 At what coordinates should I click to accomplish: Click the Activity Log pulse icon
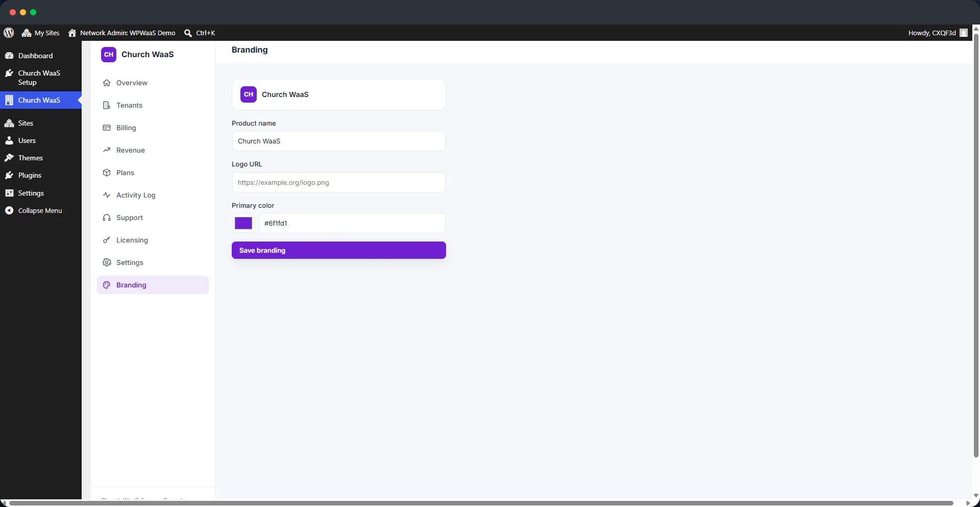(107, 195)
